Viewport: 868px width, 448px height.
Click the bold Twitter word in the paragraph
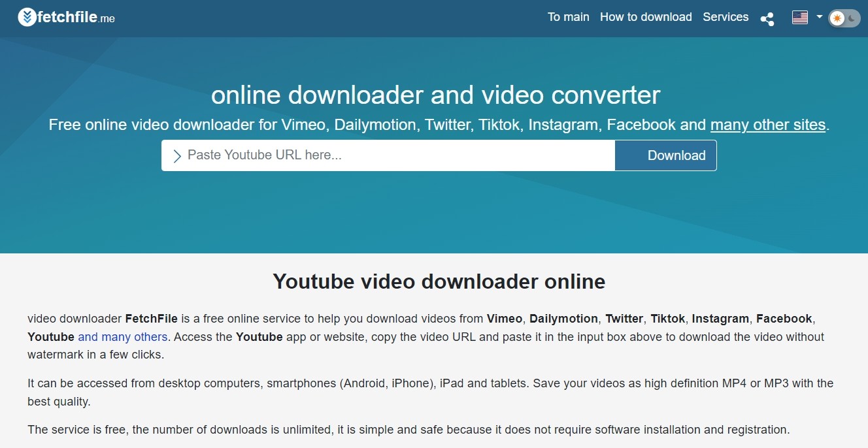click(x=624, y=319)
